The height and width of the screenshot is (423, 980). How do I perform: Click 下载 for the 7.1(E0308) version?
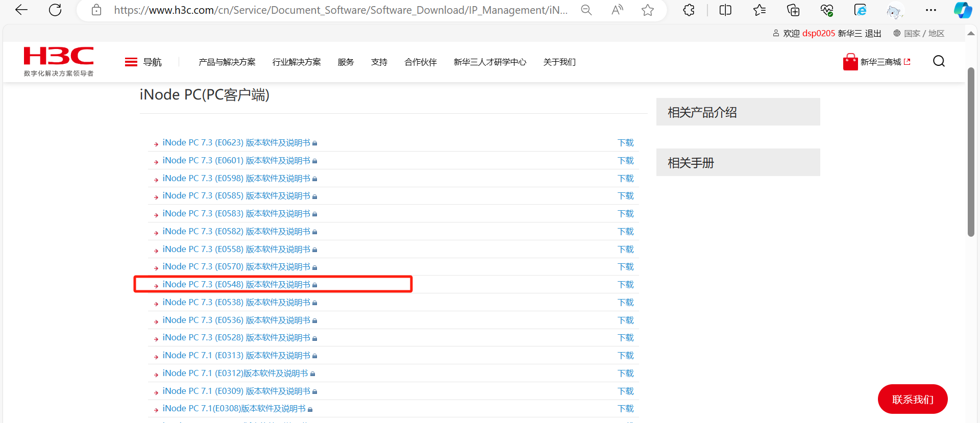[626, 409]
